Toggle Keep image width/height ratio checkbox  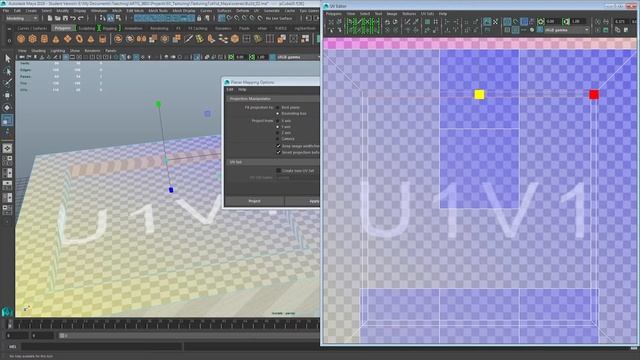[278, 146]
